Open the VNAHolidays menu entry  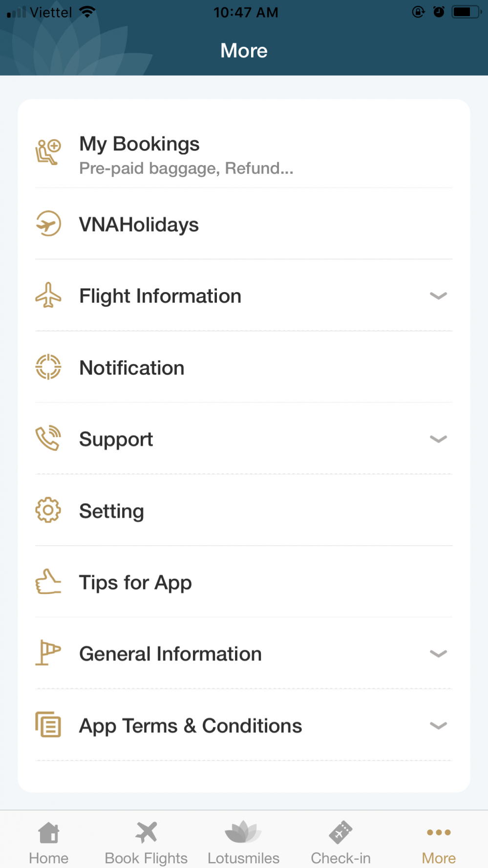coord(139,225)
